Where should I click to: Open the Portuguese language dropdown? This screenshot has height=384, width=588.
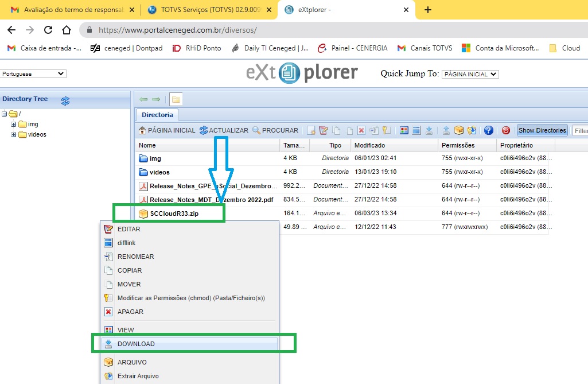(x=33, y=73)
